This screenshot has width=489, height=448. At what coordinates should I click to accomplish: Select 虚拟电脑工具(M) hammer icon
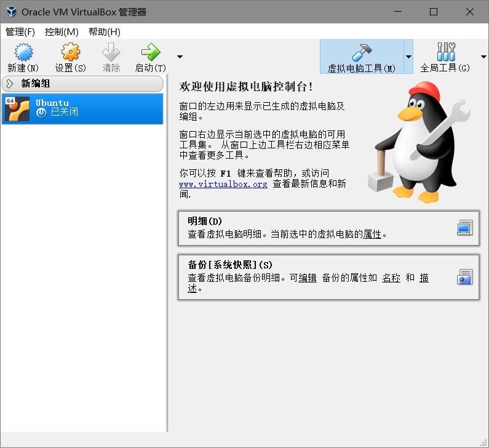click(x=362, y=52)
